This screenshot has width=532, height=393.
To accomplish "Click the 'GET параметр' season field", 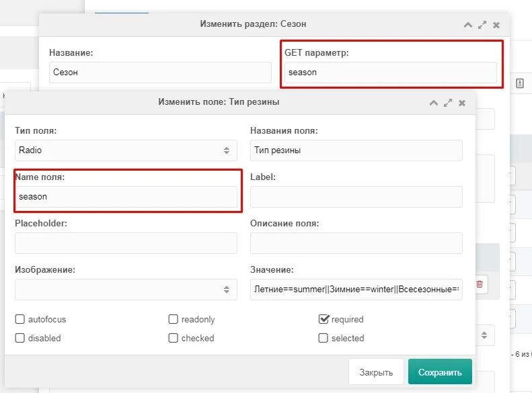I will click(390, 73).
